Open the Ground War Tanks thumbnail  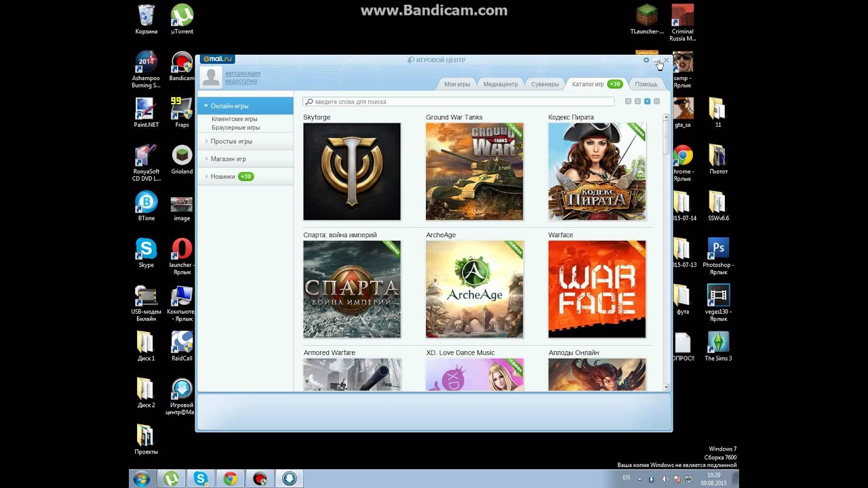(475, 171)
